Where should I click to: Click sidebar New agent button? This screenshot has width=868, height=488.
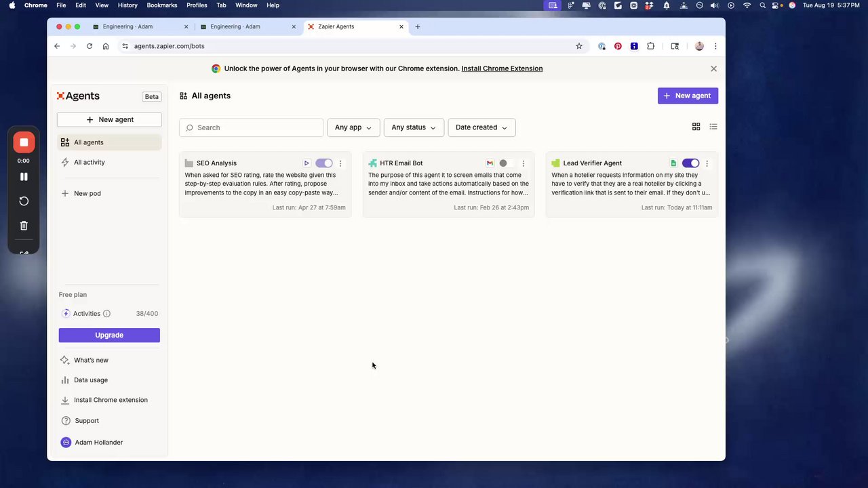(x=109, y=120)
